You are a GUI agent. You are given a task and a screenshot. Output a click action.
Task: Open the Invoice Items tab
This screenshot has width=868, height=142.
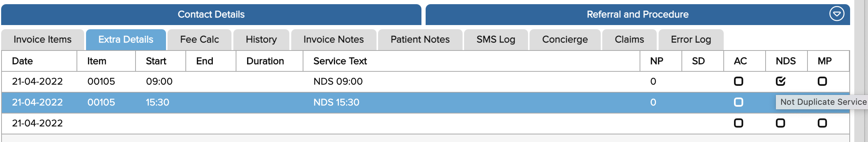click(x=42, y=39)
